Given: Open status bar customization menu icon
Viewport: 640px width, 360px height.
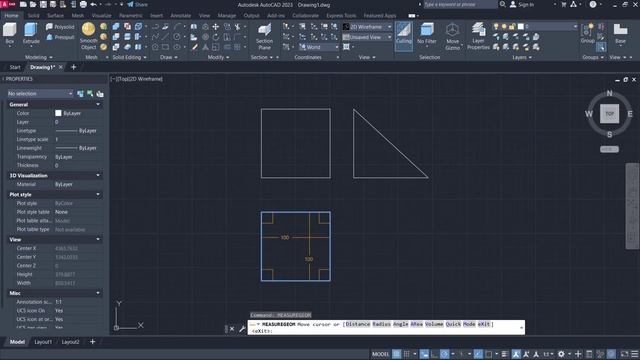Looking at the screenshot, I should (635, 354).
